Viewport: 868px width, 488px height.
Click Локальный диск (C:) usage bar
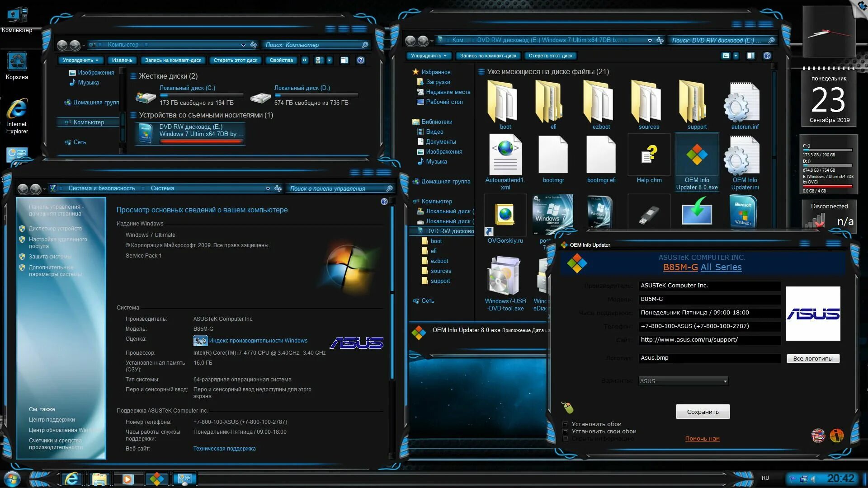201,95
